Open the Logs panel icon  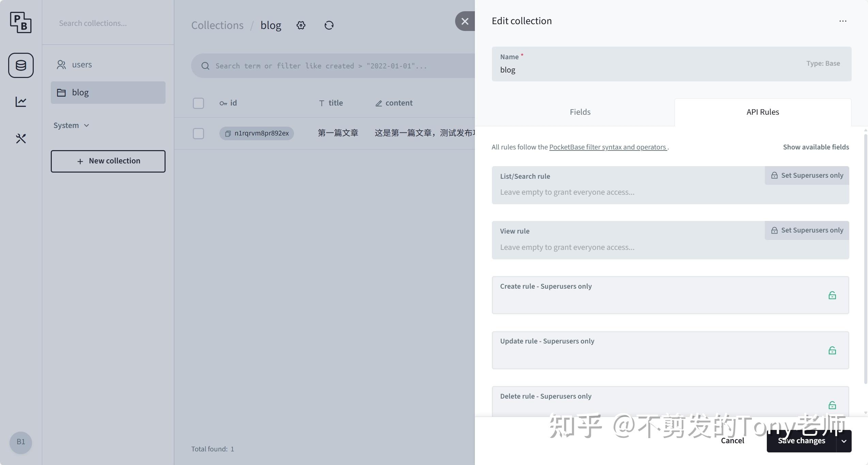pos(20,101)
